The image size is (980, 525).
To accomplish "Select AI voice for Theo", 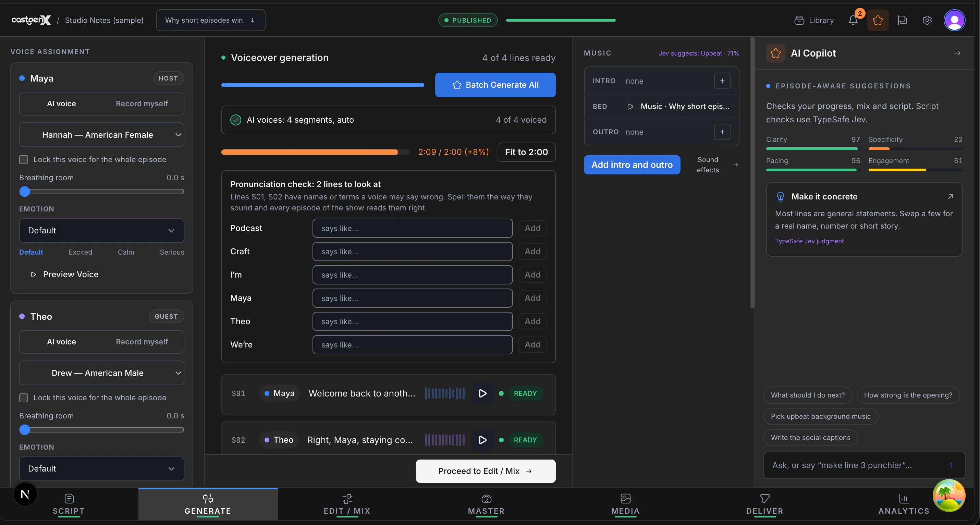I will tap(61, 342).
